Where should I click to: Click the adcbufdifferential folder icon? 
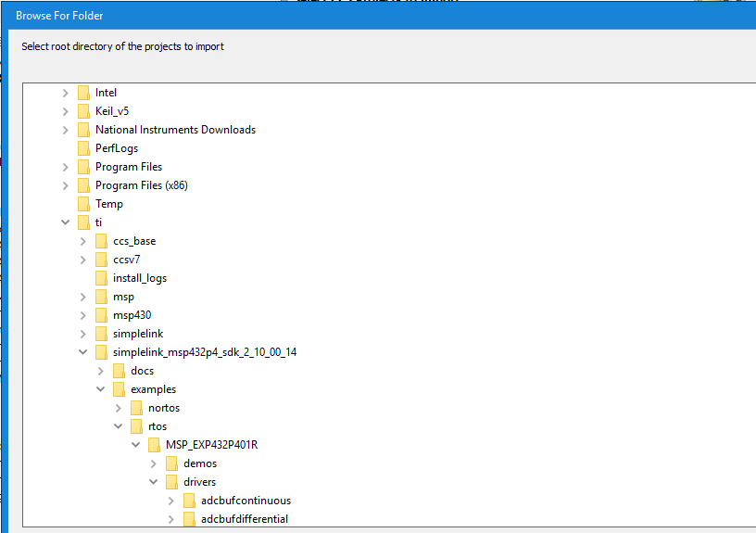[x=190, y=519]
